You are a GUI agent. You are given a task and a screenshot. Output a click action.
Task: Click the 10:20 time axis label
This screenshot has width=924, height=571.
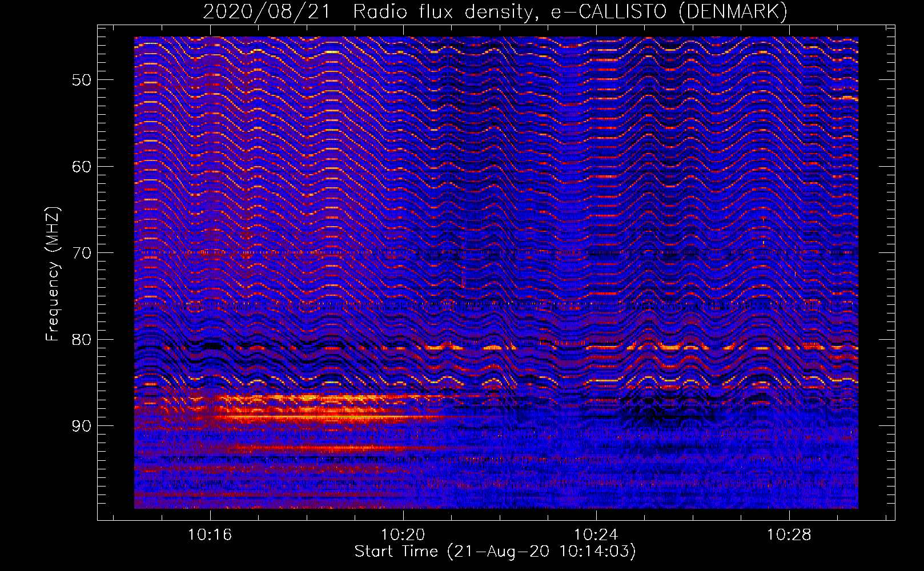coord(403,535)
